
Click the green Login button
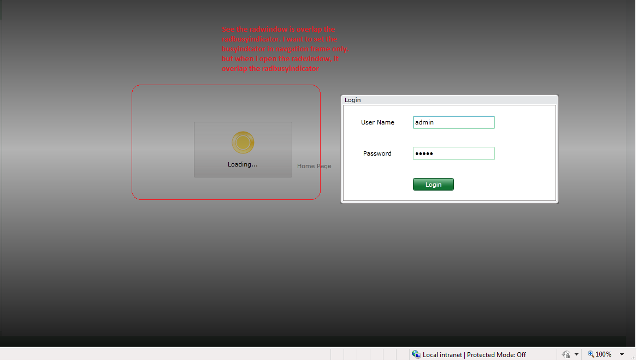433,185
